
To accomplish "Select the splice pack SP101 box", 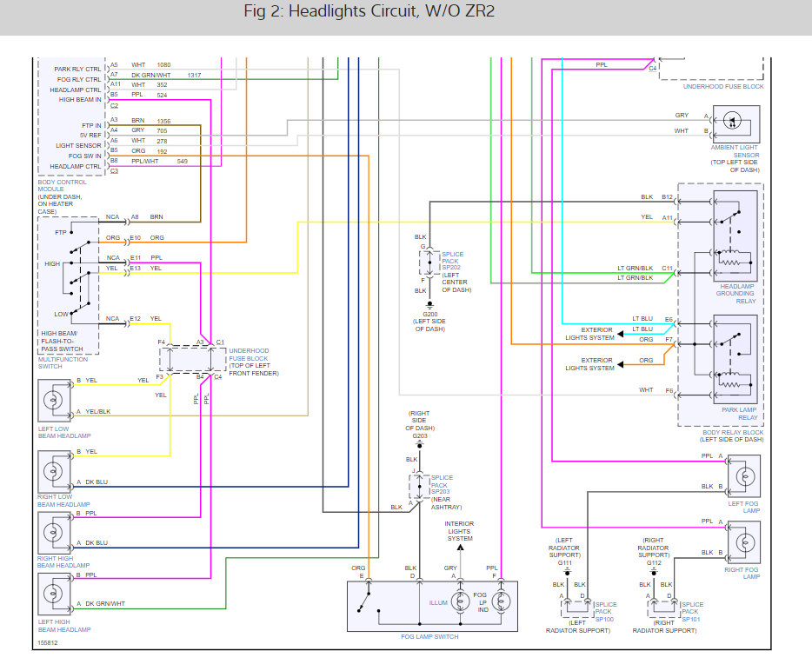I will pos(664,608).
